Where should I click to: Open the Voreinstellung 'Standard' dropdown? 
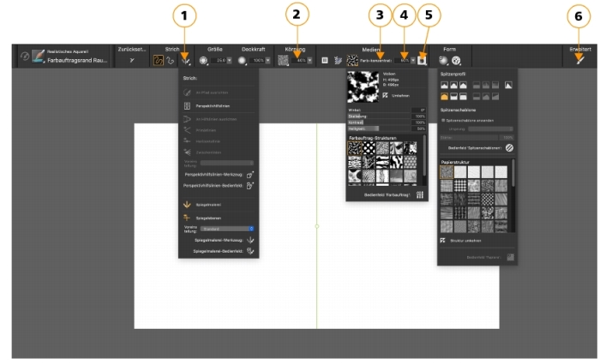pyautogui.click(x=226, y=229)
